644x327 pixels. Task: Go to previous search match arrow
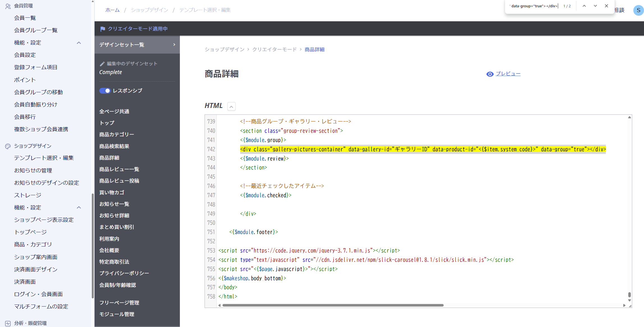point(584,6)
